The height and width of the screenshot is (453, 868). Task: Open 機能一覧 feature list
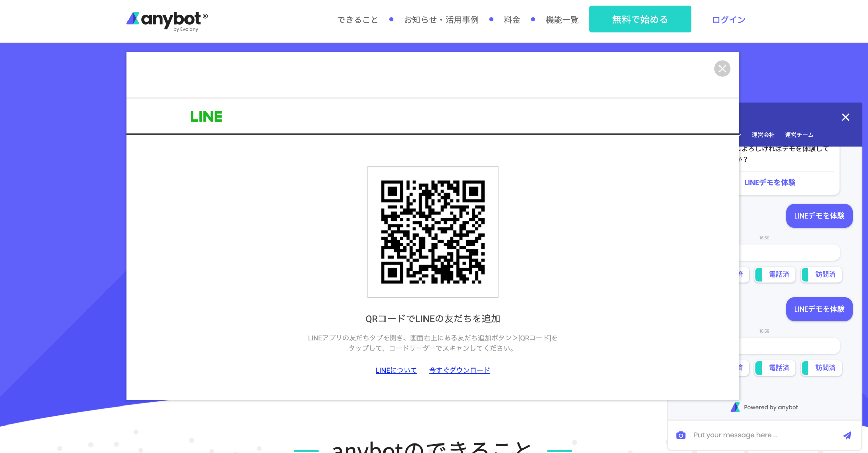tap(562, 20)
